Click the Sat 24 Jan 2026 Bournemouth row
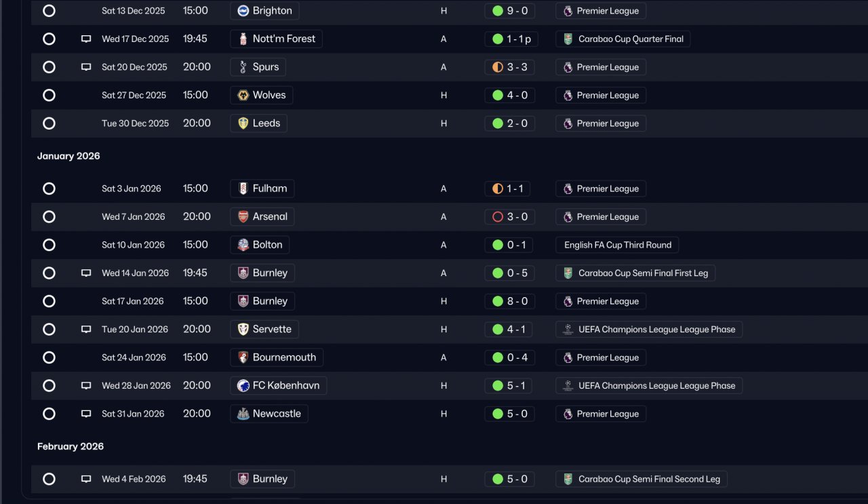This screenshot has width=868, height=504. [448, 357]
